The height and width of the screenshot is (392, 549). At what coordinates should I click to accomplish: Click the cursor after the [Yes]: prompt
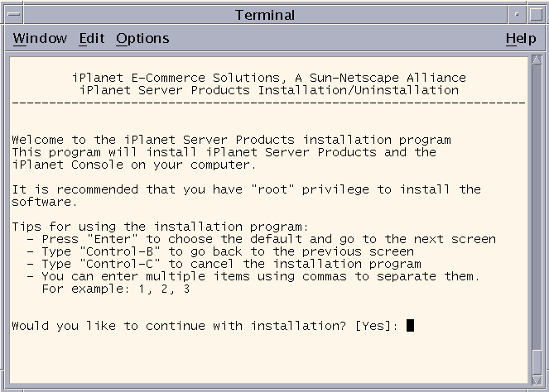click(x=410, y=326)
